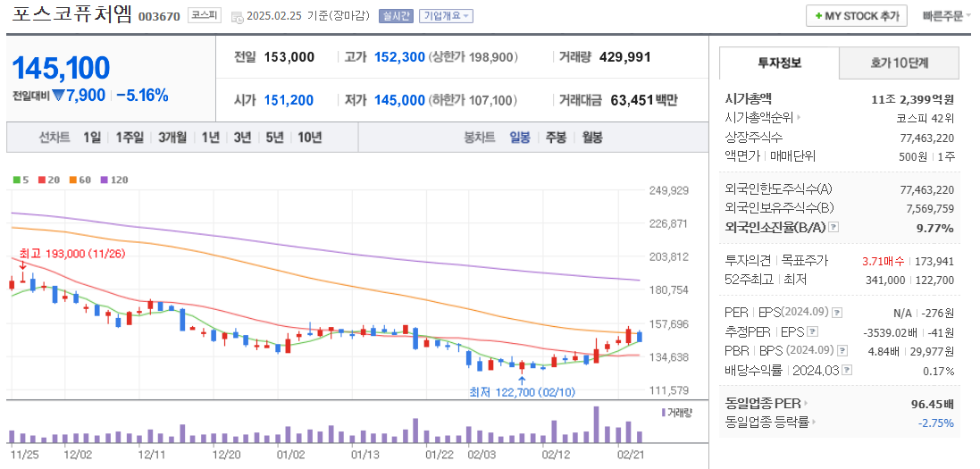Click the 코스피 42위 ranking text
Viewport: 980px width, 469px height.
pyautogui.click(x=925, y=118)
